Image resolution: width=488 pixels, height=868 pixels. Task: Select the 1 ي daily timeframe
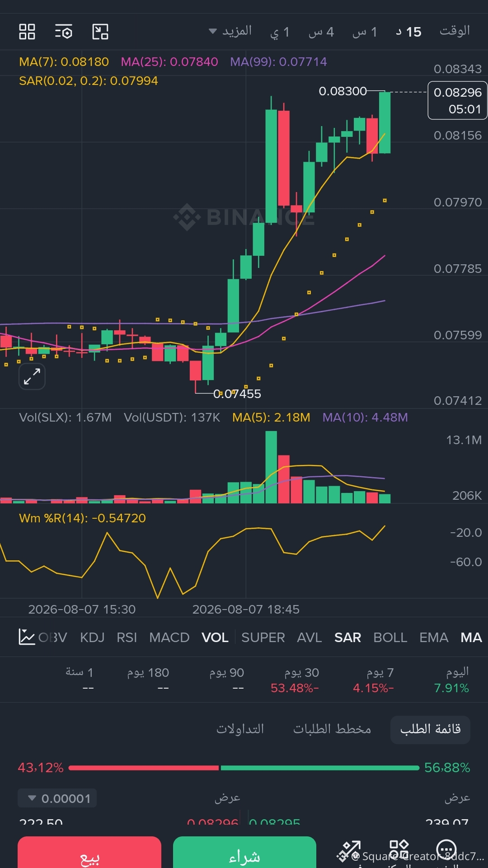click(280, 32)
